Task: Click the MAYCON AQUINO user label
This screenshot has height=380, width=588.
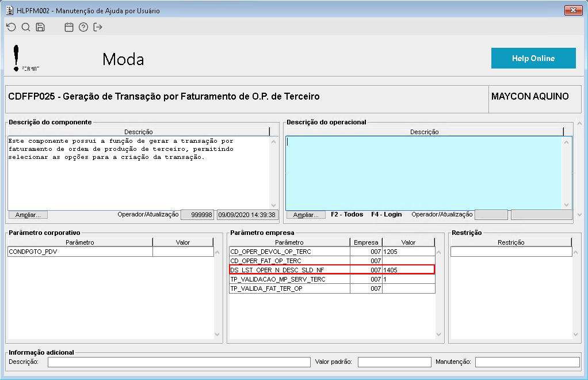Action: [530, 96]
